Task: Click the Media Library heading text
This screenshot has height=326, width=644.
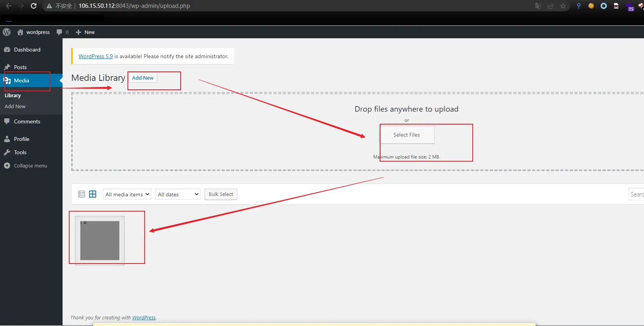Action: [x=98, y=78]
